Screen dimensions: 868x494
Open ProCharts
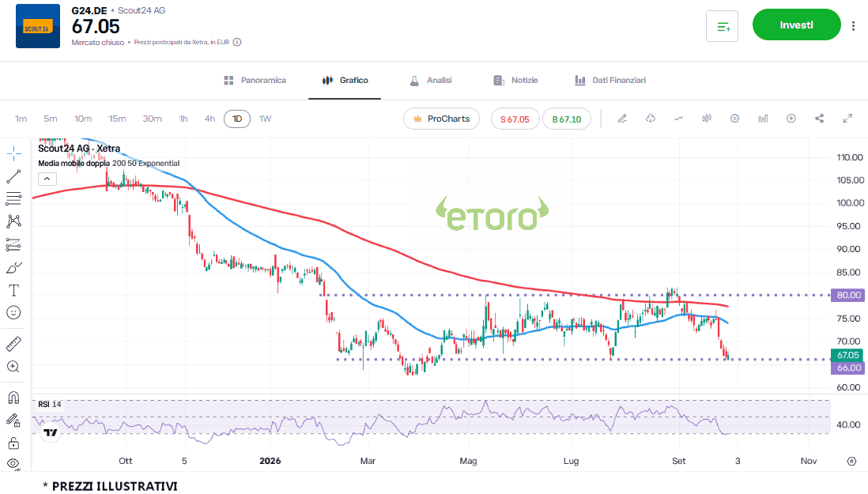[x=441, y=119]
